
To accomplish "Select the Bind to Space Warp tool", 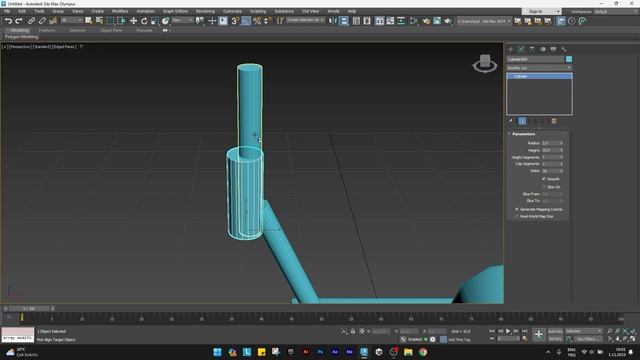I will click(x=53, y=21).
